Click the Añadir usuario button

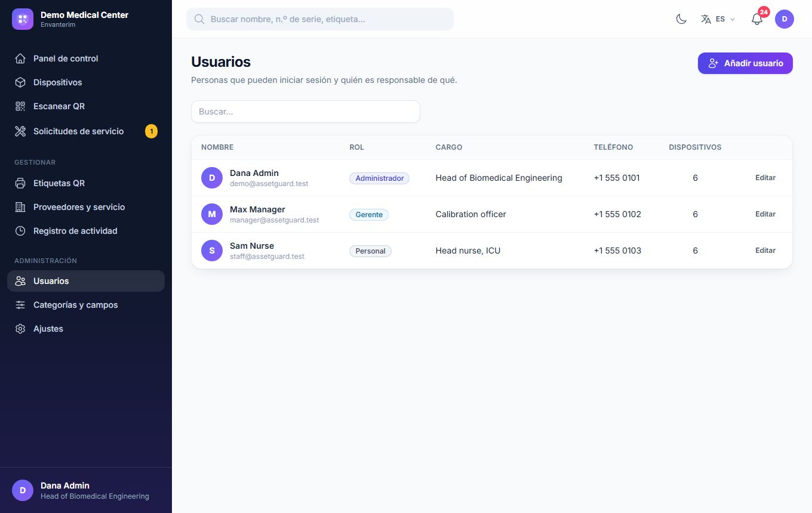pyautogui.click(x=745, y=63)
